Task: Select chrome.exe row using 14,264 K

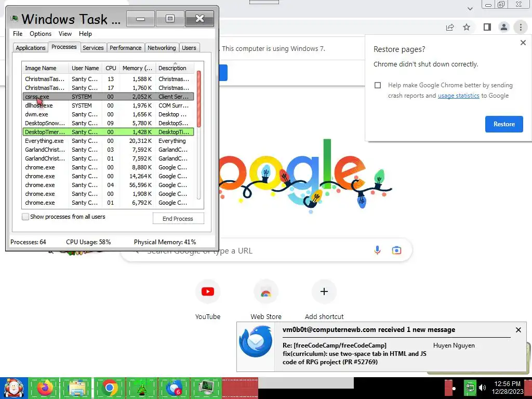Action: [x=108, y=176]
